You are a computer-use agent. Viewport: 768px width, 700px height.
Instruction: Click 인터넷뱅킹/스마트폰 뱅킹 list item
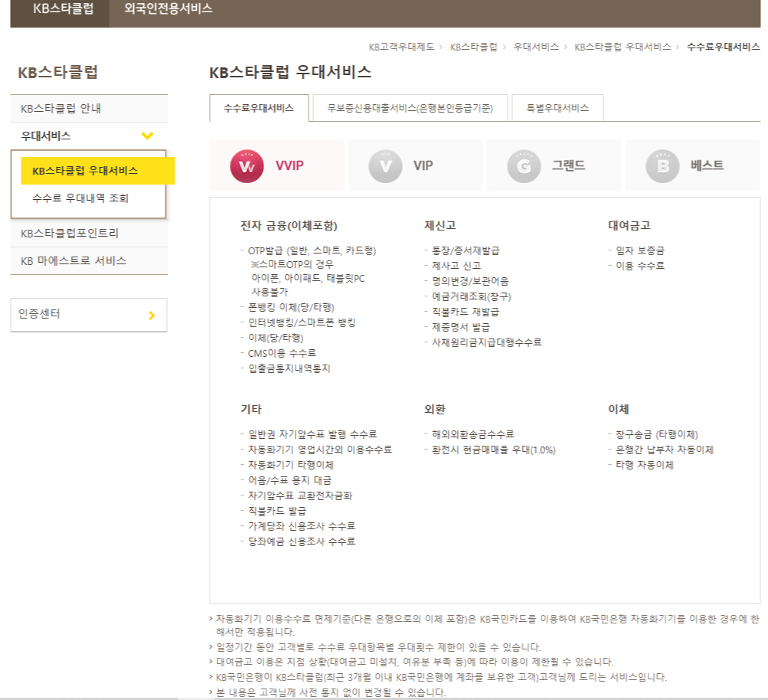[302, 323]
